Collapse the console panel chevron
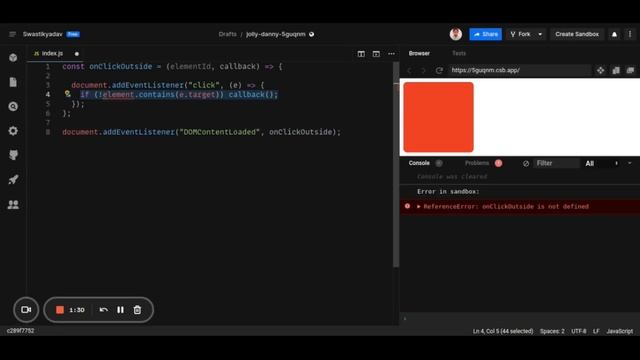The width and height of the screenshot is (640, 360). click(x=629, y=163)
